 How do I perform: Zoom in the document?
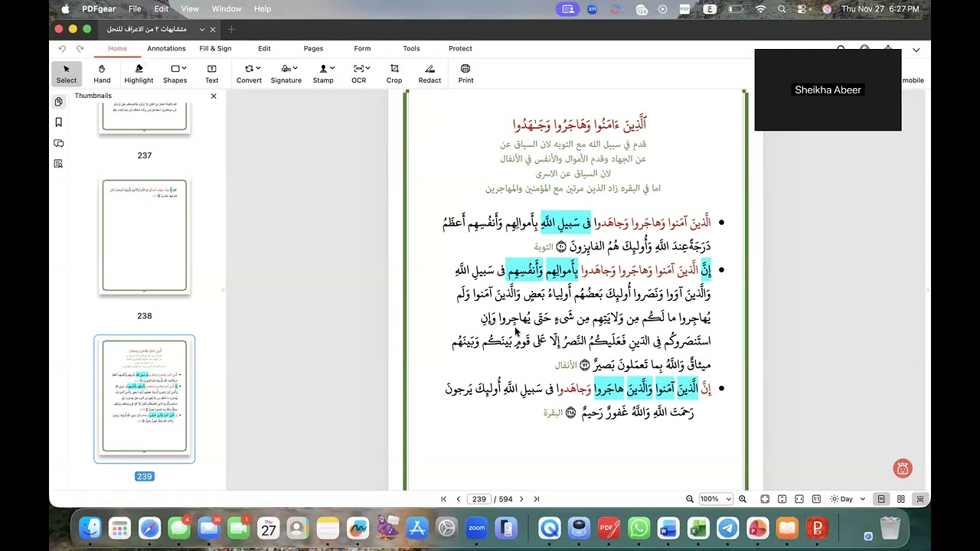[743, 499]
